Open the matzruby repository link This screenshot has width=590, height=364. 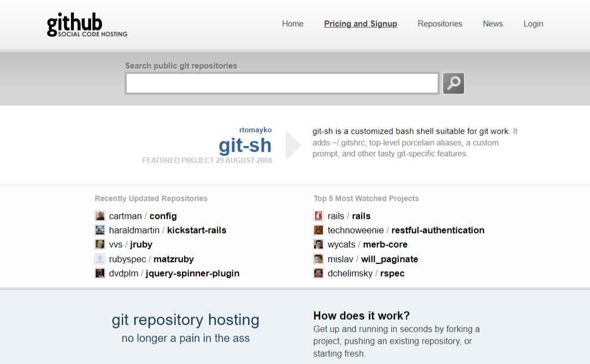174,259
